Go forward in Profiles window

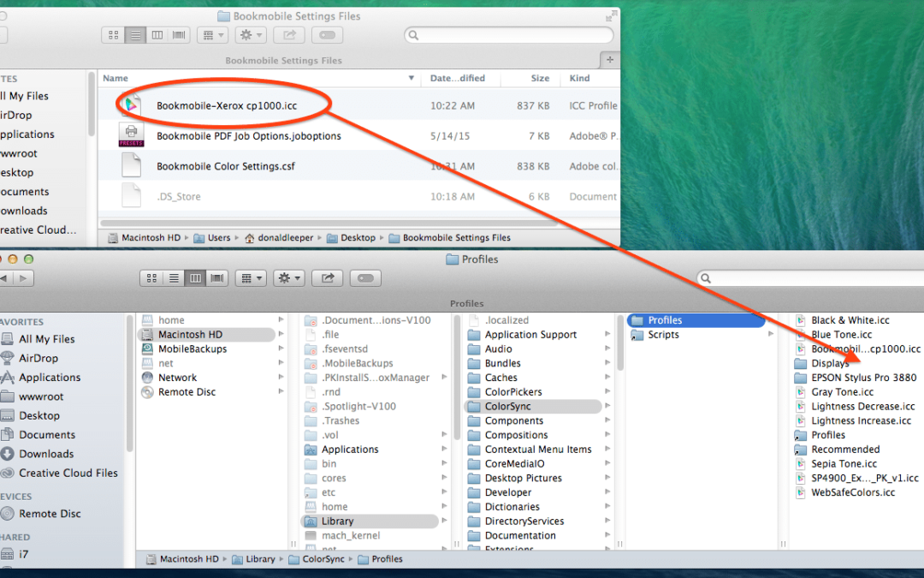tap(23, 278)
